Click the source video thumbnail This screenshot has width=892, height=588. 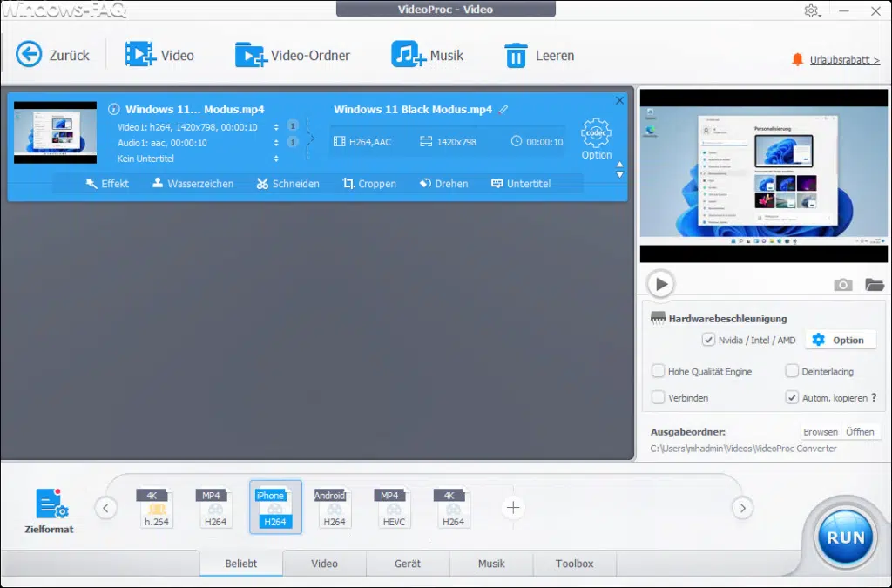click(x=55, y=132)
